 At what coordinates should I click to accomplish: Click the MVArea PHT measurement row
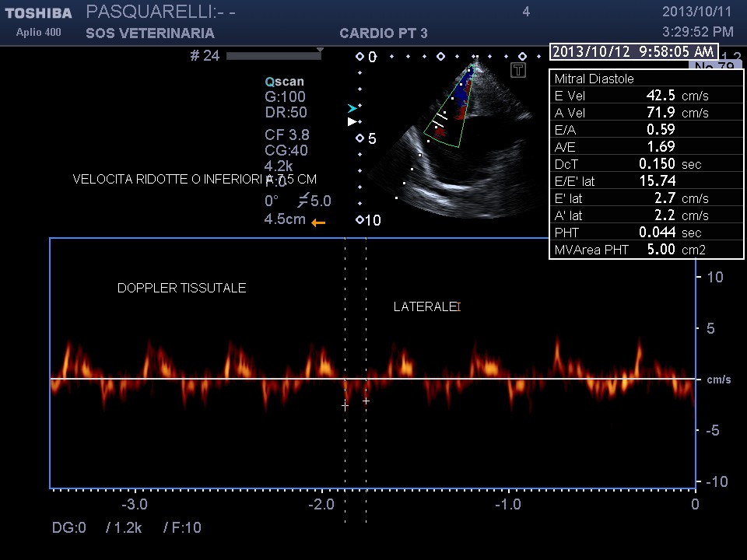pyautogui.click(x=646, y=250)
